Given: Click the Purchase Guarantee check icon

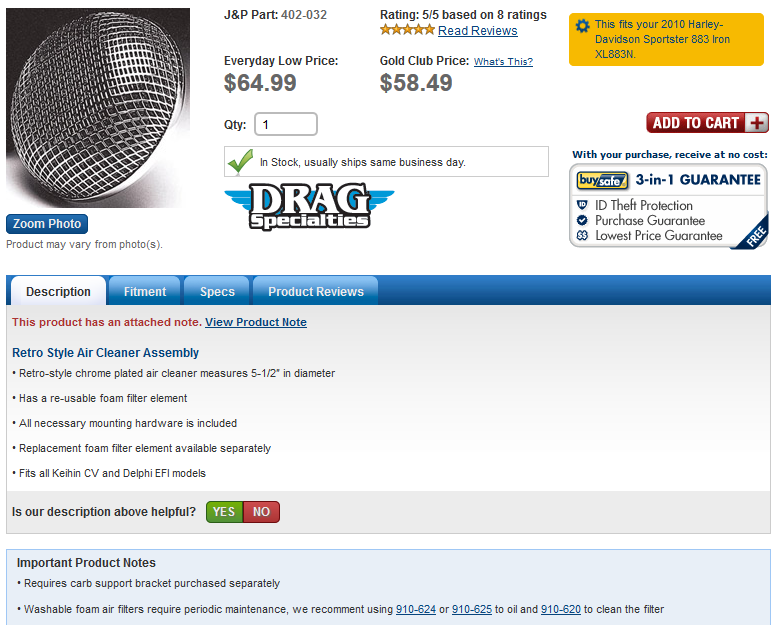Looking at the screenshot, I should click(582, 220).
